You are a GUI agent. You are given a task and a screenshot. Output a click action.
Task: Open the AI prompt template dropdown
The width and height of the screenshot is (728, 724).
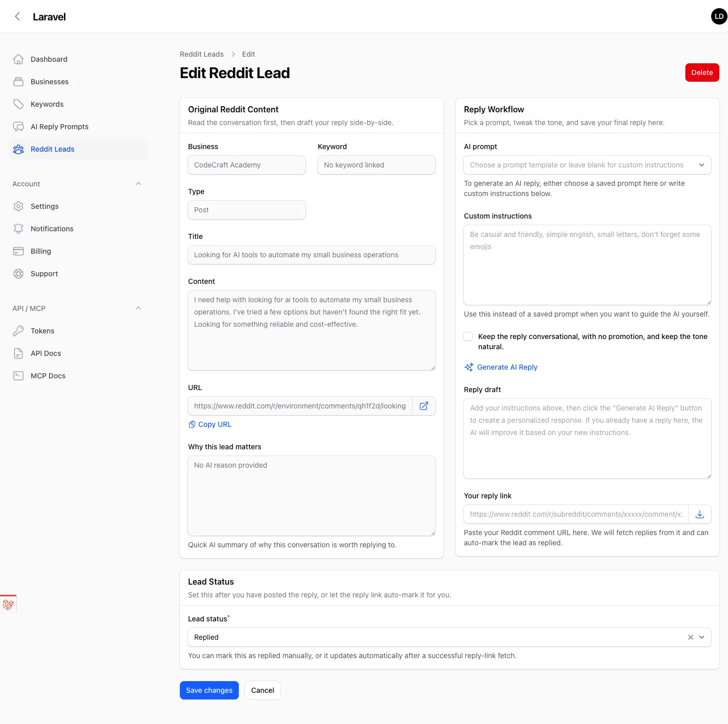pyautogui.click(x=703, y=165)
